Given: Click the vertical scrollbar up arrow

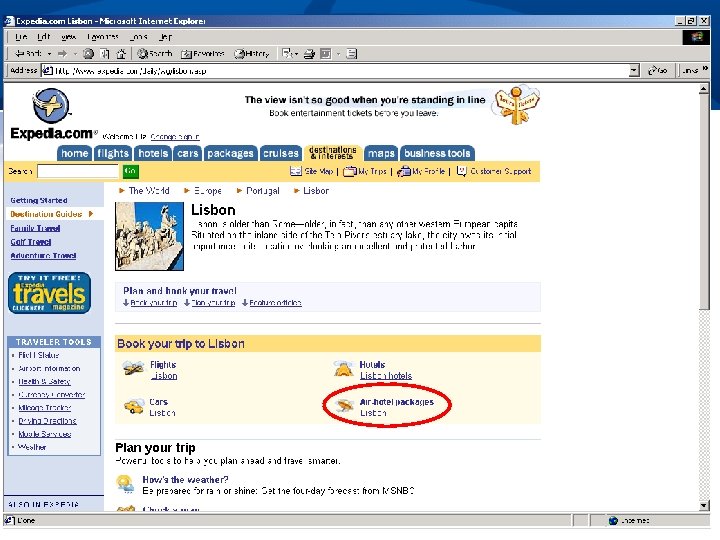Looking at the screenshot, I should 704,89.
